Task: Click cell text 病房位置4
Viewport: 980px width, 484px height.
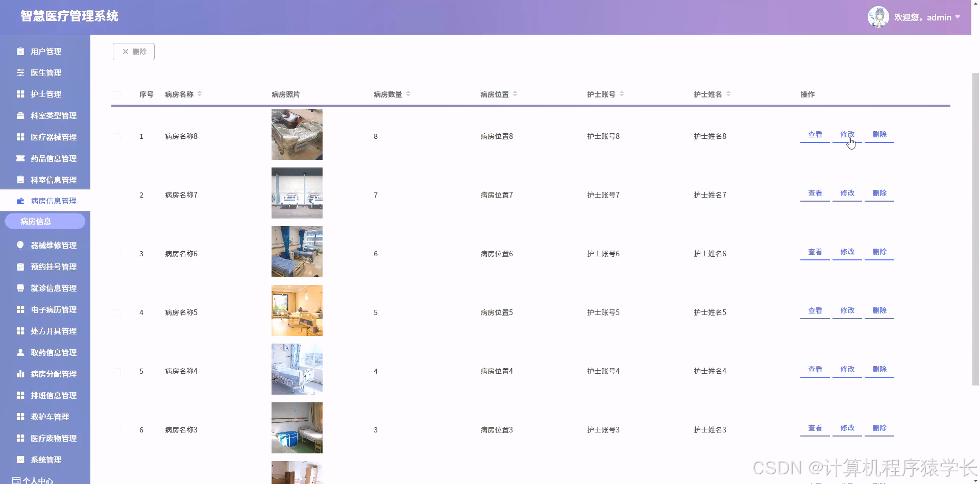Action: (x=497, y=371)
